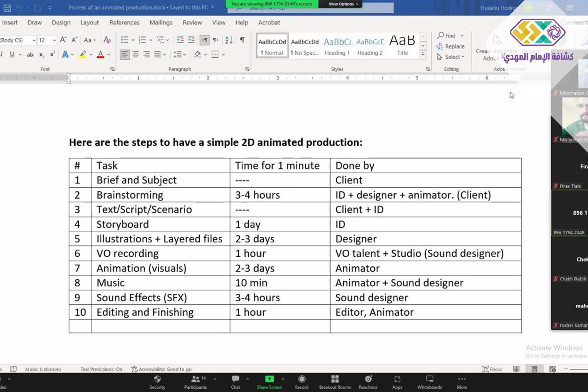Screen dimensions: 588x392
Task: Click the Zoom Security shield icon
Action: pos(157,382)
